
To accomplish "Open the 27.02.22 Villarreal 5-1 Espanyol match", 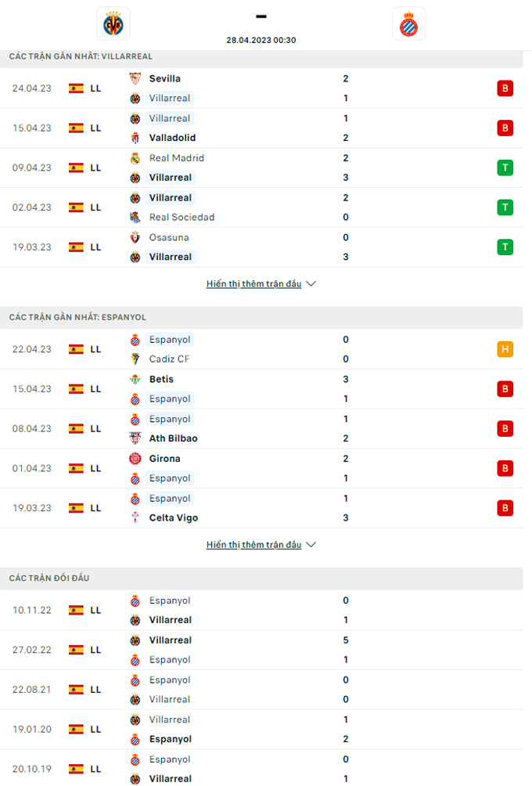I will [261, 650].
